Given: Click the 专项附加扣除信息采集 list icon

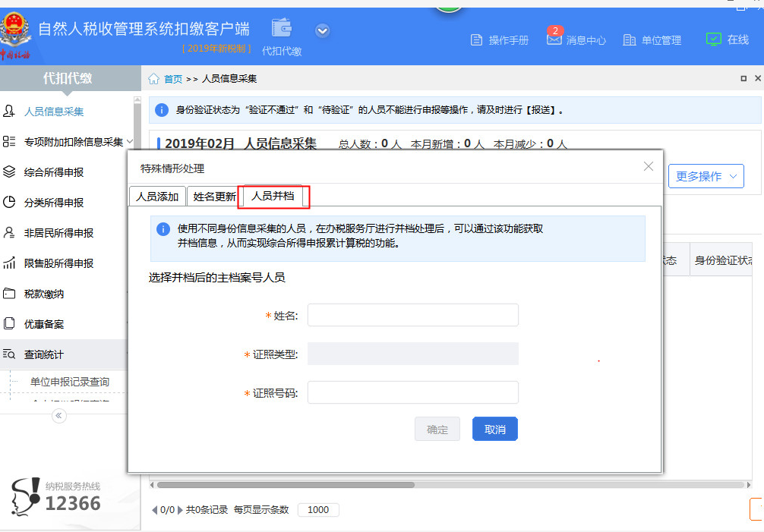Looking at the screenshot, I should point(9,142).
